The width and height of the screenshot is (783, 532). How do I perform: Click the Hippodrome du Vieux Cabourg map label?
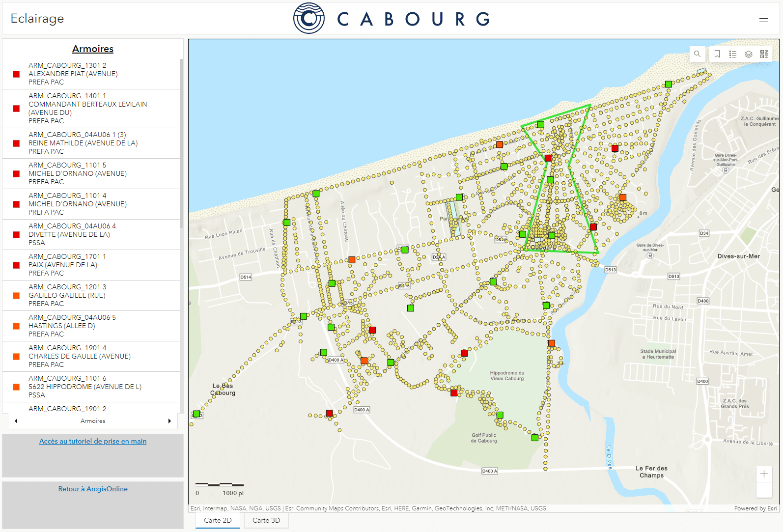pyautogui.click(x=507, y=376)
